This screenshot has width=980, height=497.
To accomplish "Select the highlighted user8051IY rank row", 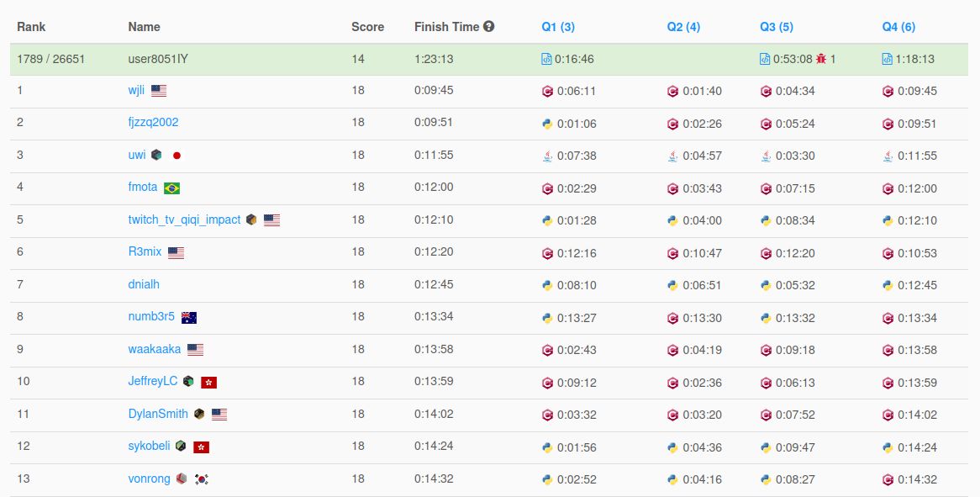I will coord(489,60).
